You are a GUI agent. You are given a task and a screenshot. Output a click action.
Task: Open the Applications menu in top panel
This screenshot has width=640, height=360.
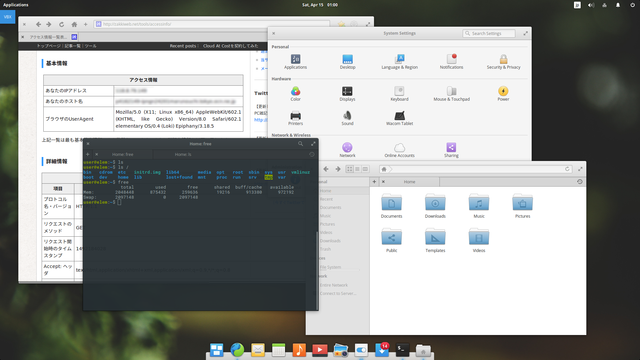[16, 5]
